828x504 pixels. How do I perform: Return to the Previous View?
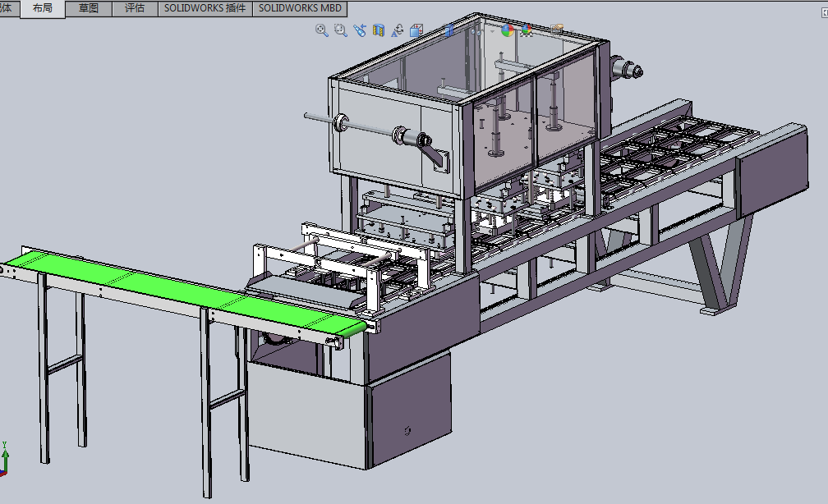(x=360, y=30)
